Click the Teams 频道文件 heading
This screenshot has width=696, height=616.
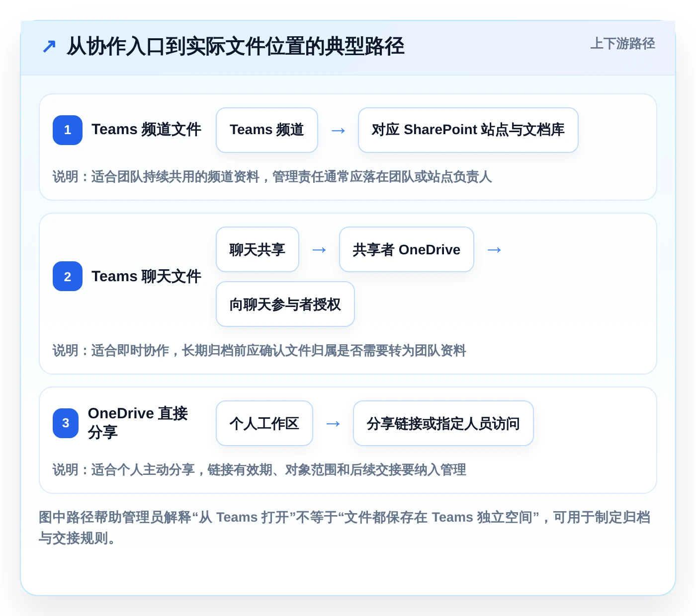point(146,130)
